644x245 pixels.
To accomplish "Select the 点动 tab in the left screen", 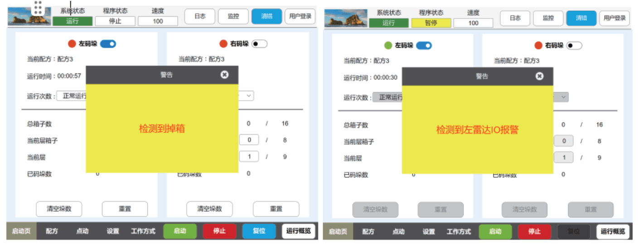I will click(82, 231).
